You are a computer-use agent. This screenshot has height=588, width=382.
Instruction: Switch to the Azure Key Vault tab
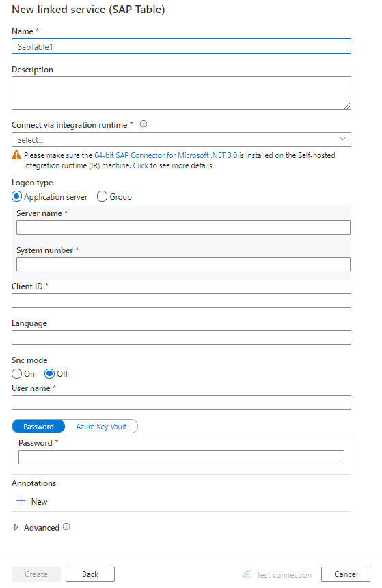[101, 427]
